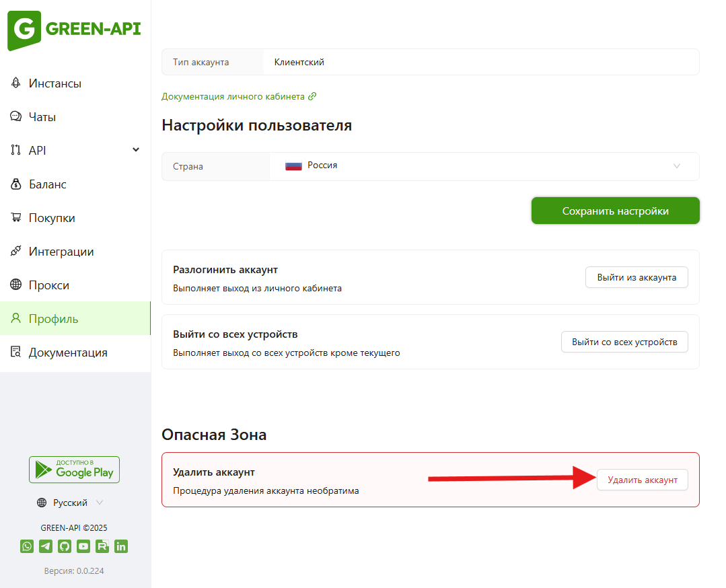Expand the API submenu chevron

136,150
